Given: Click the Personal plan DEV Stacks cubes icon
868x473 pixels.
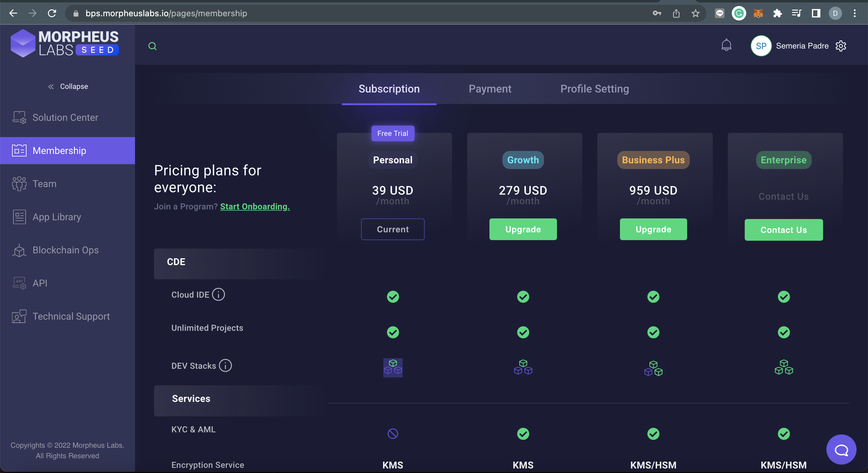Looking at the screenshot, I should 392,368.
